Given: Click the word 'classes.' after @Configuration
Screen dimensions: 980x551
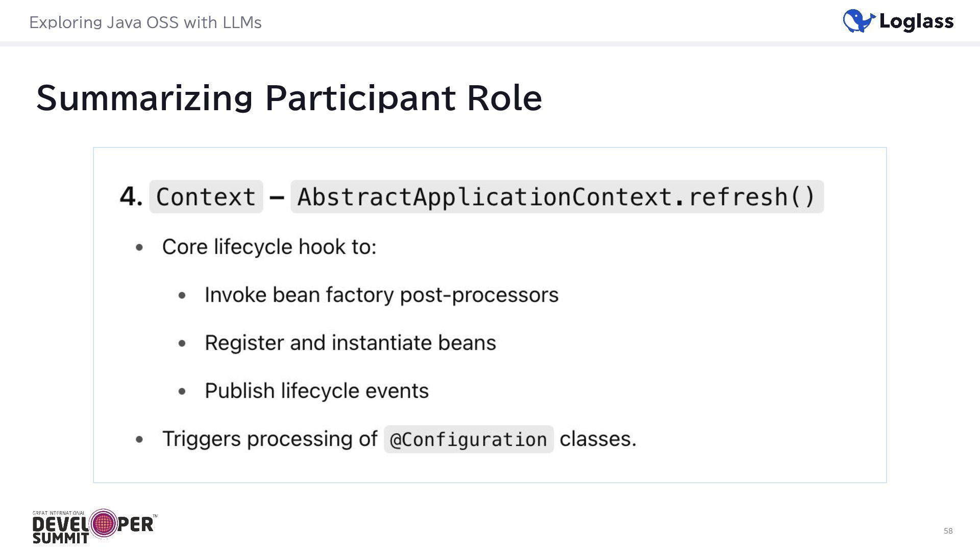Looking at the screenshot, I should (x=598, y=439).
